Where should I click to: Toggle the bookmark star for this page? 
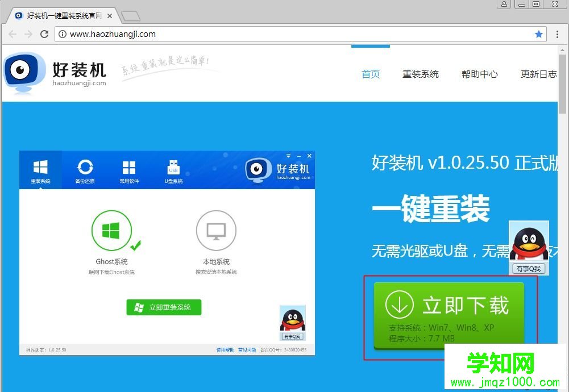click(538, 34)
